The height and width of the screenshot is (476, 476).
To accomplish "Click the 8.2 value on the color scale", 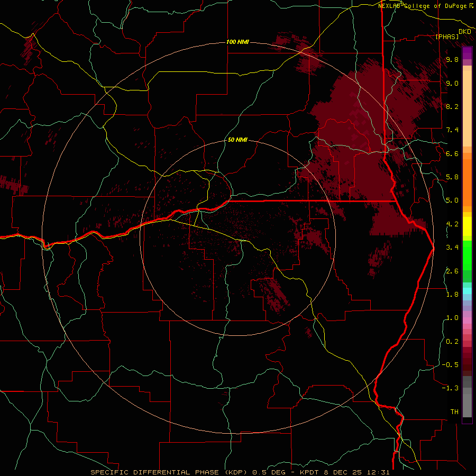I will 452,106.
